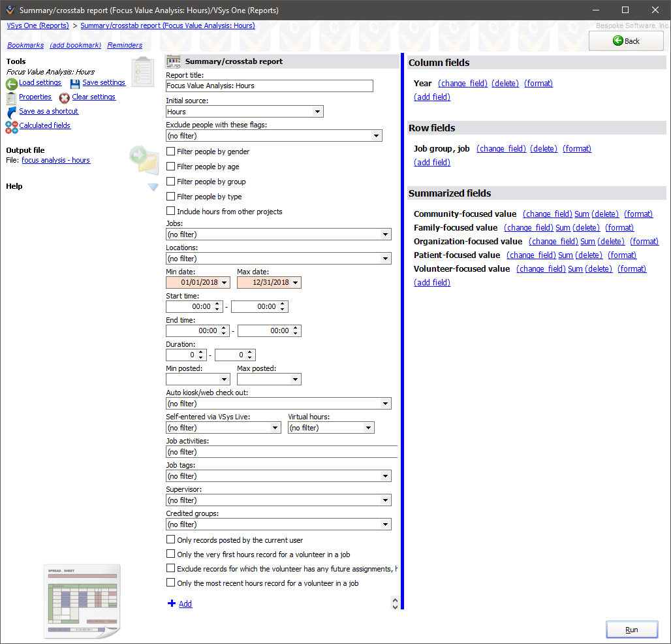The height and width of the screenshot is (644, 671).
Task: Tick Only records posted by current user
Action: pos(171,540)
